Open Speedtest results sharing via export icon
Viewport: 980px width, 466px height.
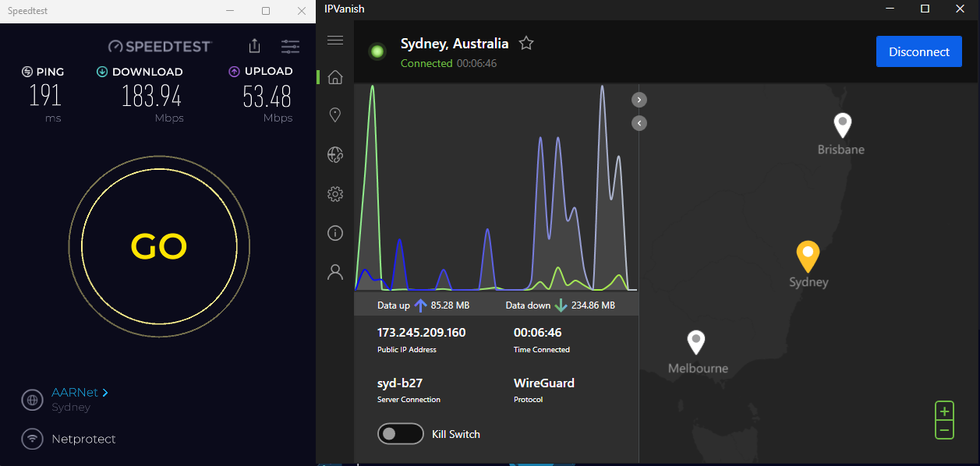[x=254, y=46]
